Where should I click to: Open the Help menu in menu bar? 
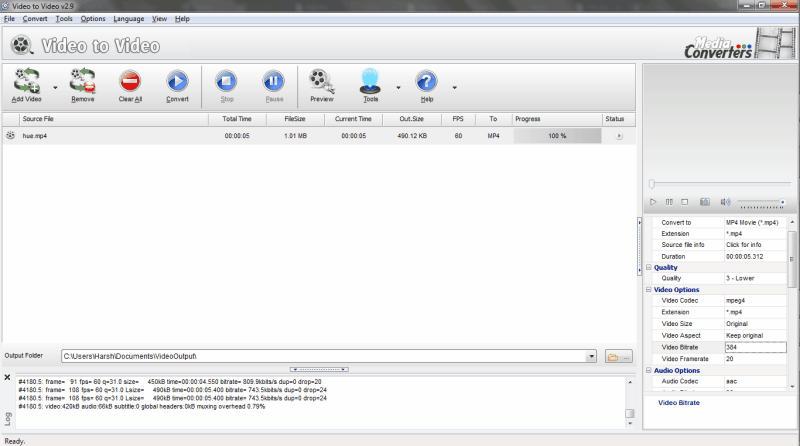pos(182,19)
